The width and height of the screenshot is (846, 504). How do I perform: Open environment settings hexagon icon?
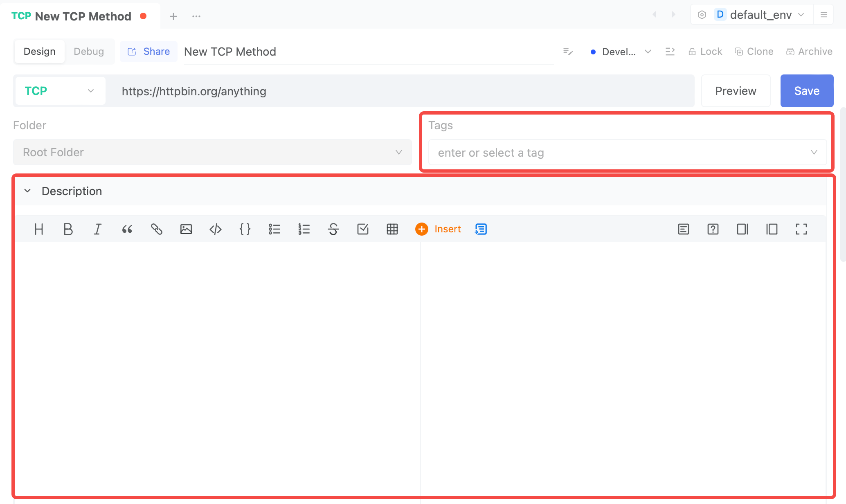[x=702, y=15]
